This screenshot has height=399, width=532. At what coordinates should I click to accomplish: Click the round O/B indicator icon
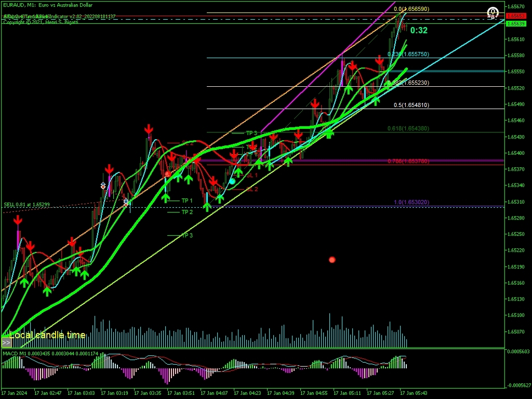click(x=493, y=13)
